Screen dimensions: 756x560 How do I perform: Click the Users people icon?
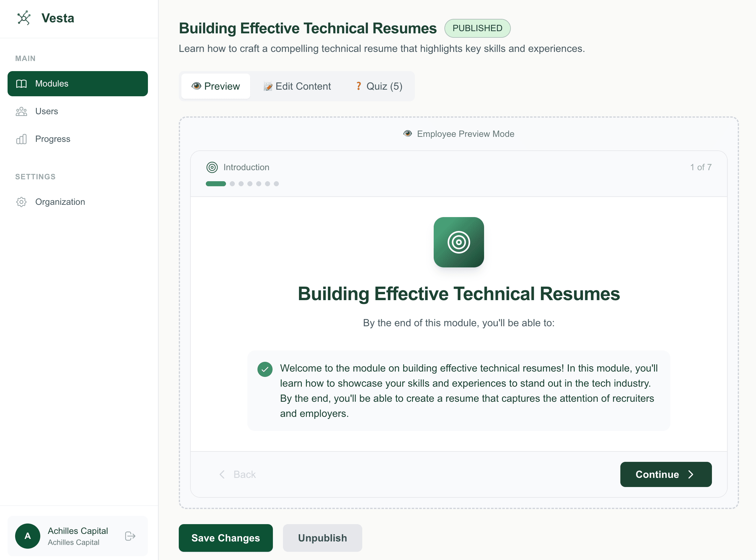[x=21, y=111]
